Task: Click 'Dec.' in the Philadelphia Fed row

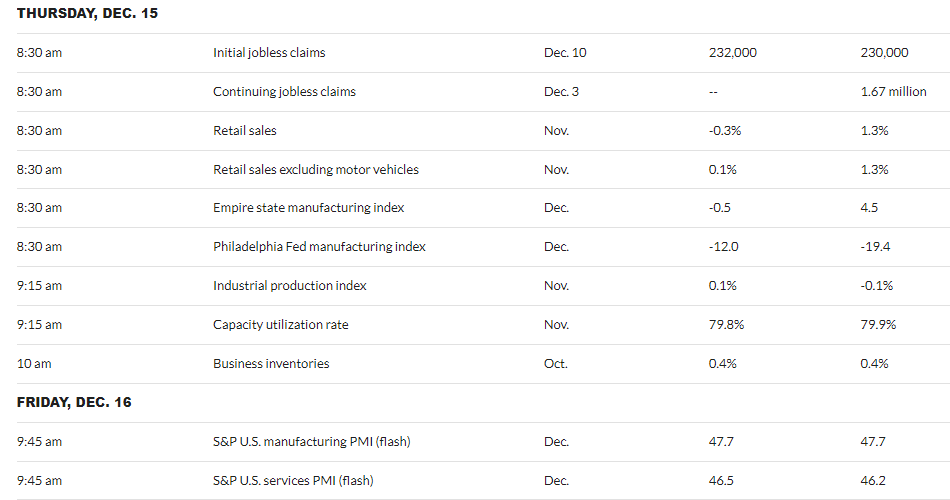Action: click(556, 246)
